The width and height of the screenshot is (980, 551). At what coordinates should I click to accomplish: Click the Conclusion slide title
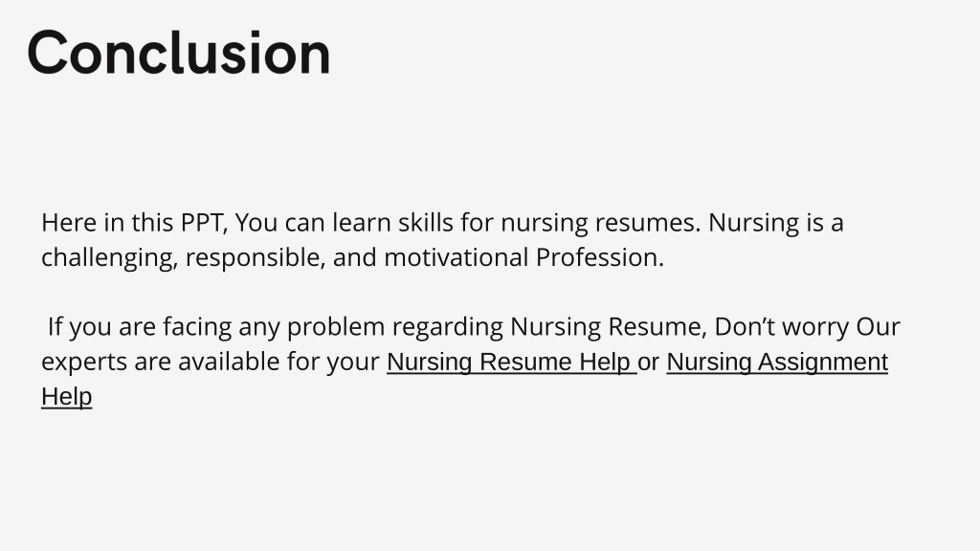(x=179, y=54)
